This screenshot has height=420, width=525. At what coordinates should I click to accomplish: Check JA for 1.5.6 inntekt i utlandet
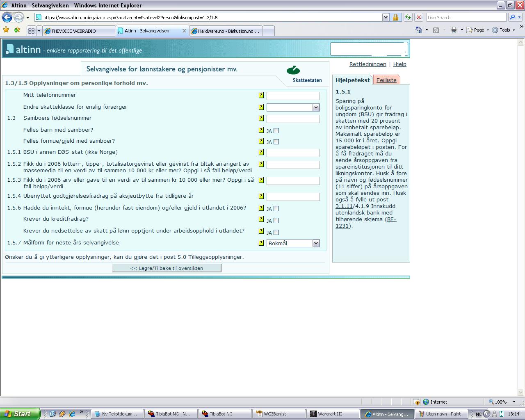pos(276,209)
